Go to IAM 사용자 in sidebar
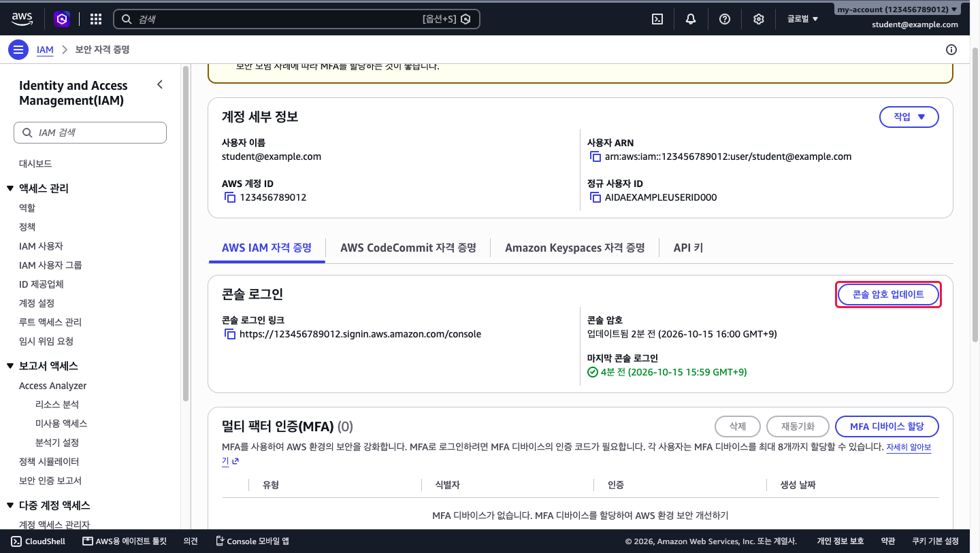980x553 pixels. (41, 246)
